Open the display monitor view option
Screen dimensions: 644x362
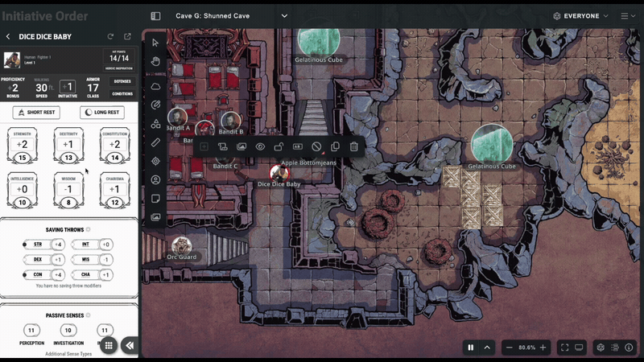579,348
